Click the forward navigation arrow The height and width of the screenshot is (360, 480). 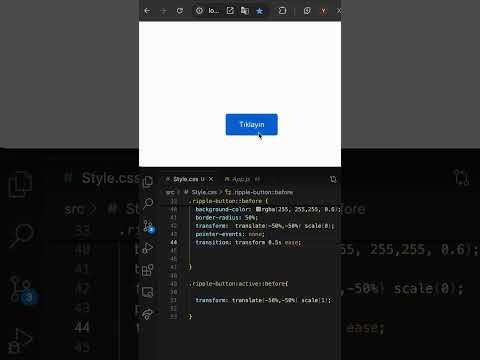click(x=163, y=11)
